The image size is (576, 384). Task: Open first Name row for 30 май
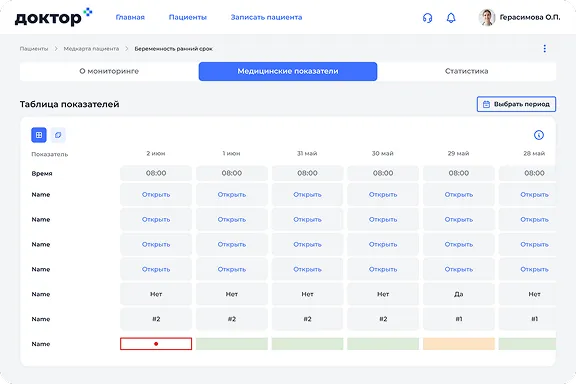point(383,194)
